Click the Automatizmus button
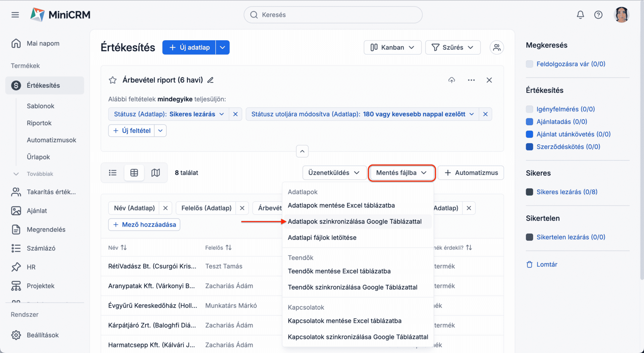The image size is (644, 353). [x=471, y=173]
